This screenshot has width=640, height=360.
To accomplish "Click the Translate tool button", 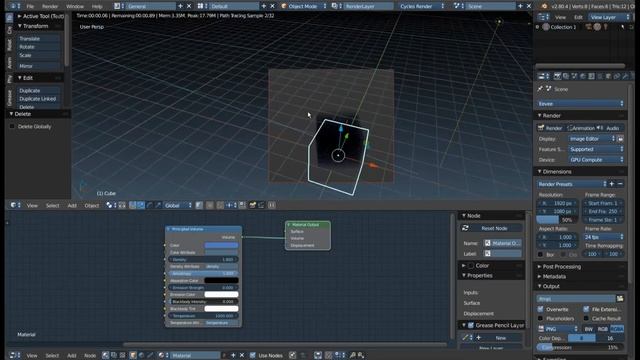I will 39,38.
